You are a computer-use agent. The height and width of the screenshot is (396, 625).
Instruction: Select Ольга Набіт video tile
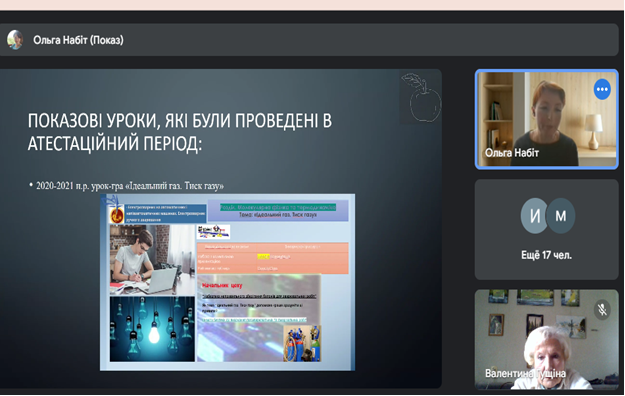click(x=546, y=119)
